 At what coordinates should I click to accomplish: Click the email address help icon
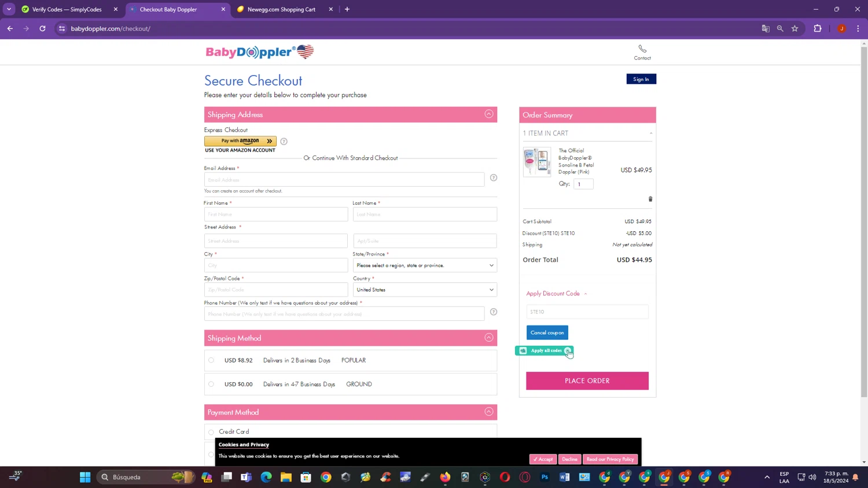point(494,178)
